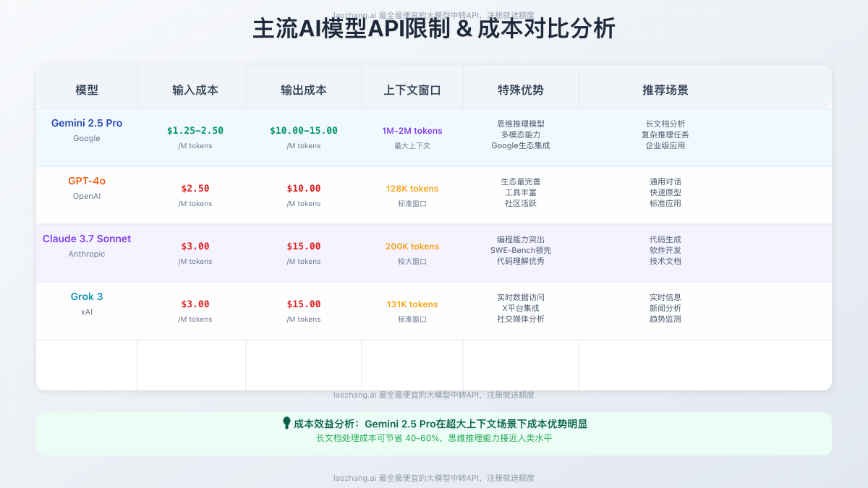Click the 技术文档 scenario

[665, 261]
